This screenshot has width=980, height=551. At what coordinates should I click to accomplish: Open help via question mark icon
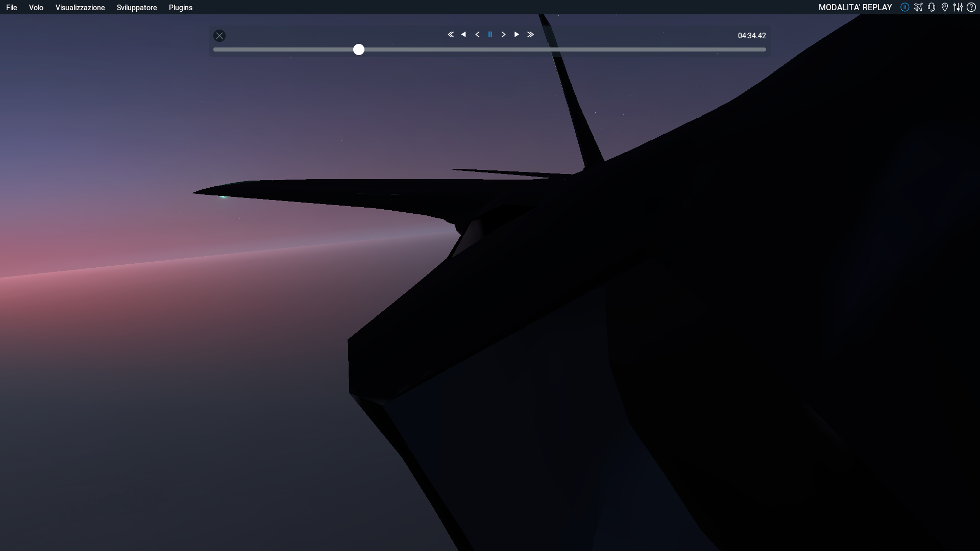(x=971, y=7)
